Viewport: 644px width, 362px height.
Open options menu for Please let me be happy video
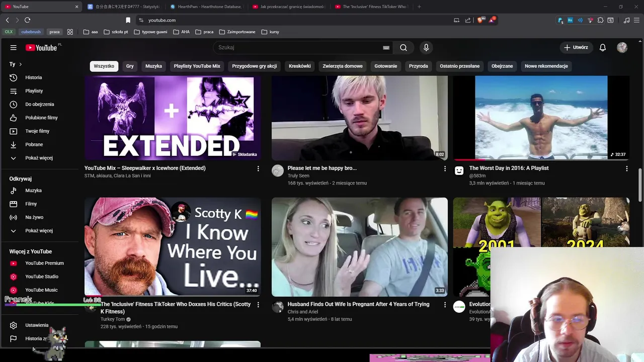coord(445,168)
